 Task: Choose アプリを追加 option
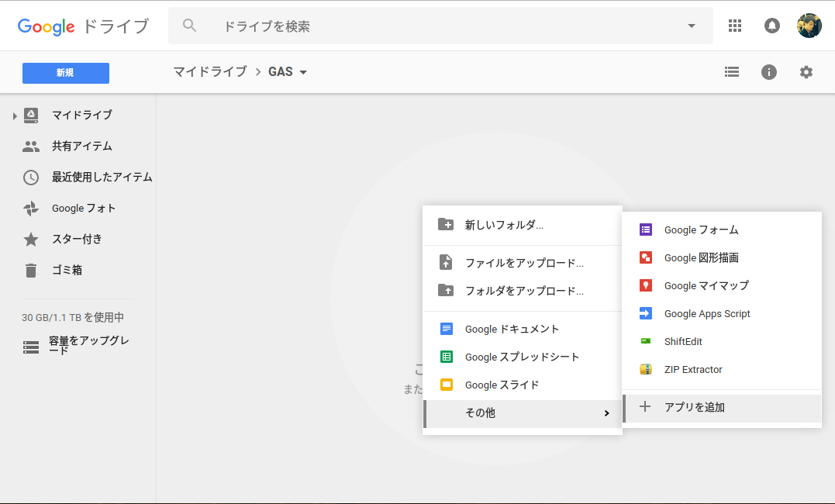click(x=722, y=408)
